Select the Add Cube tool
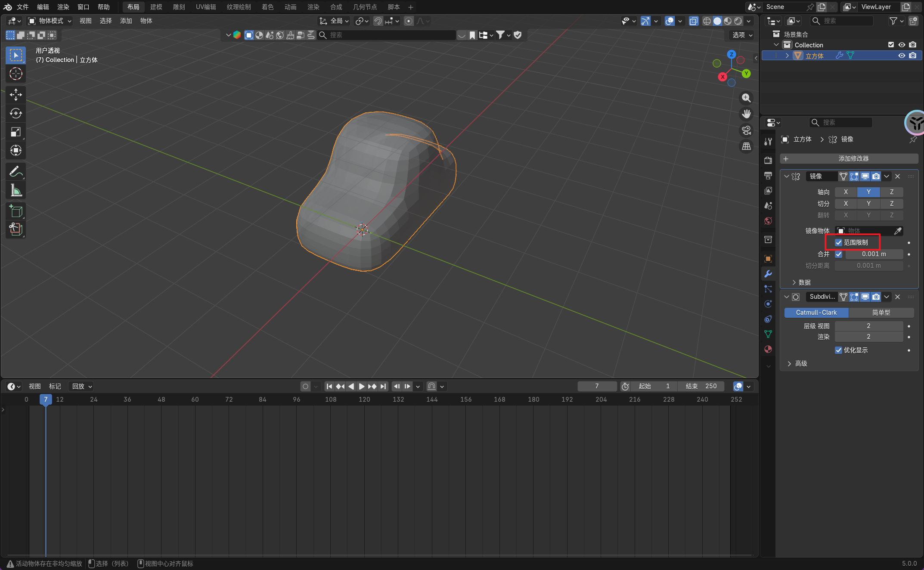The image size is (924, 570). (16, 211)
